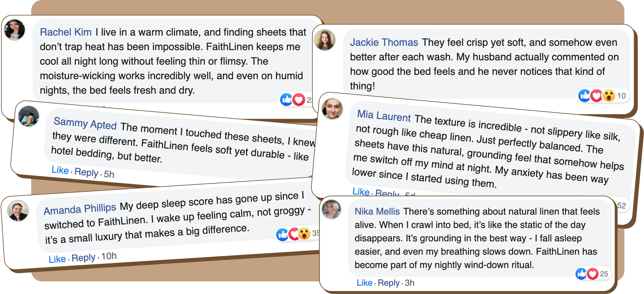Click the heart reaction on Nika Mellis's comment
The height and width of the screenshot is (294, 644).
point(592,274)
